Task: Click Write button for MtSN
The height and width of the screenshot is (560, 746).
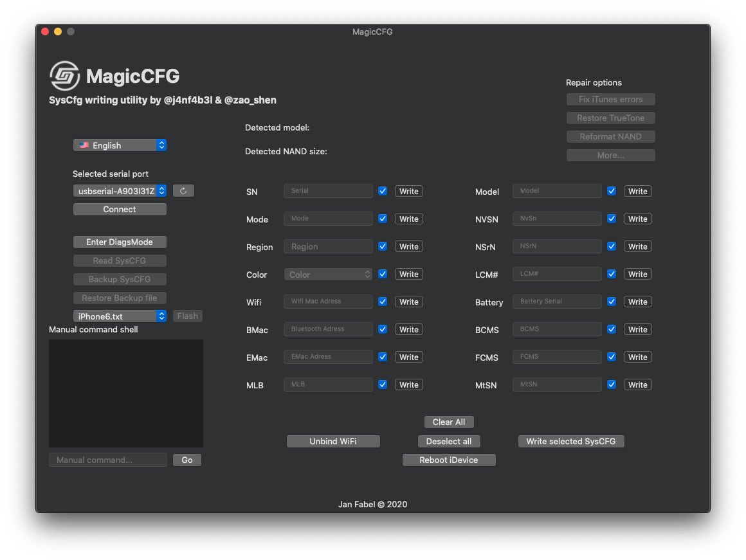Action: (637, 384)
